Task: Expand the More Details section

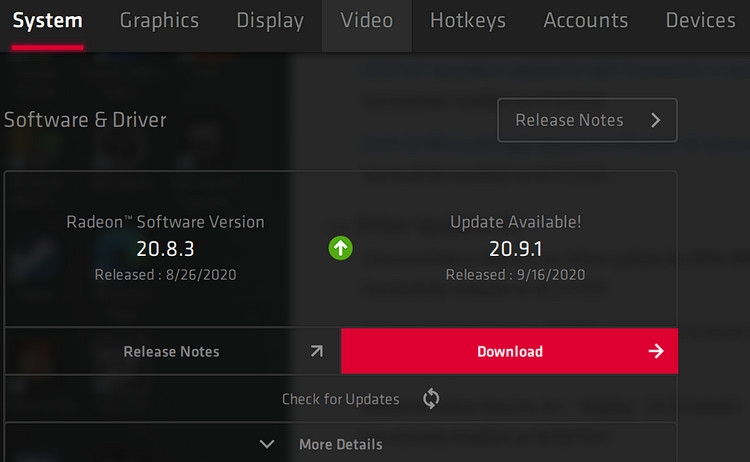Action: [341, 443]
